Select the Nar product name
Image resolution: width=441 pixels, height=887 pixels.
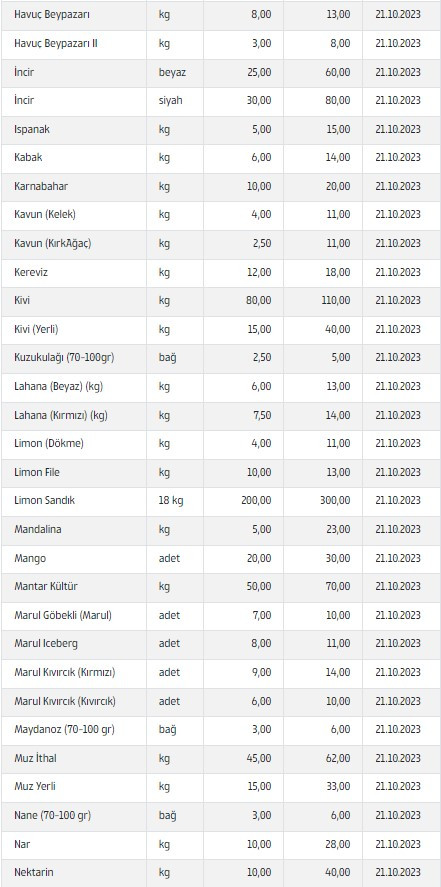coord(22,844)
